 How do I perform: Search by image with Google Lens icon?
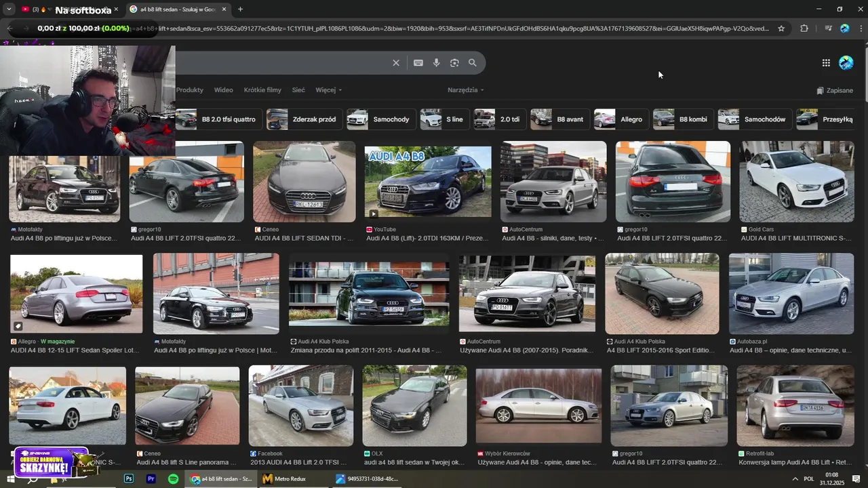coord(454,63)
